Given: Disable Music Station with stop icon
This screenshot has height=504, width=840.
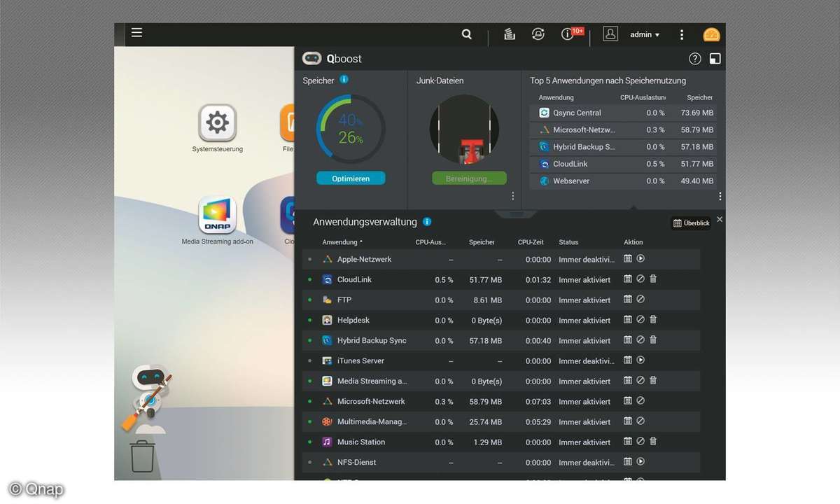Looking at the screenshot, I should pos(640,442).
